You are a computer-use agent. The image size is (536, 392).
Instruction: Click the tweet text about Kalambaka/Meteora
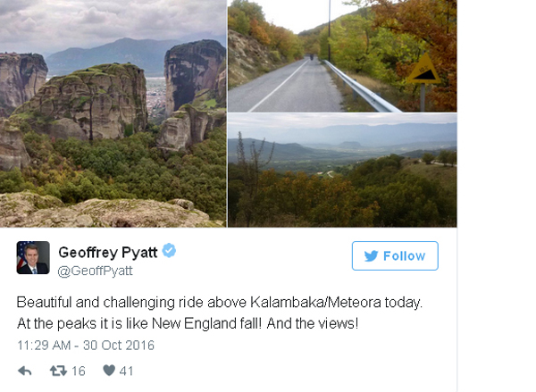[220, 313]
